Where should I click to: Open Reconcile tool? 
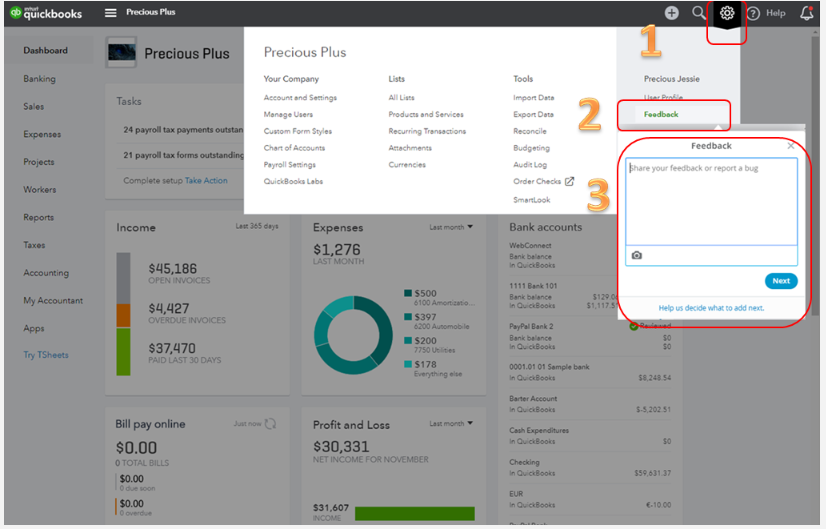click(x=529, y=131)
